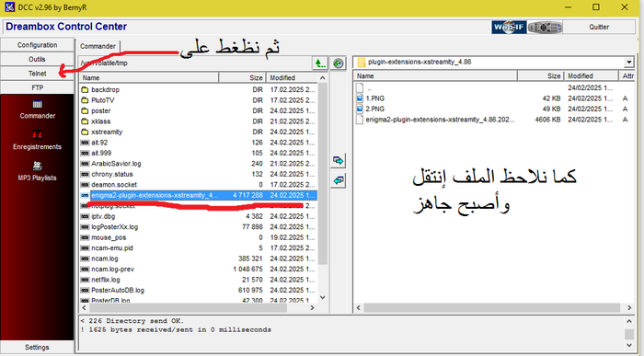The height and width of the screenshot is (356, 644).
Task: Click the '226 Directory send OK.' log line
Action: (132, 321)
